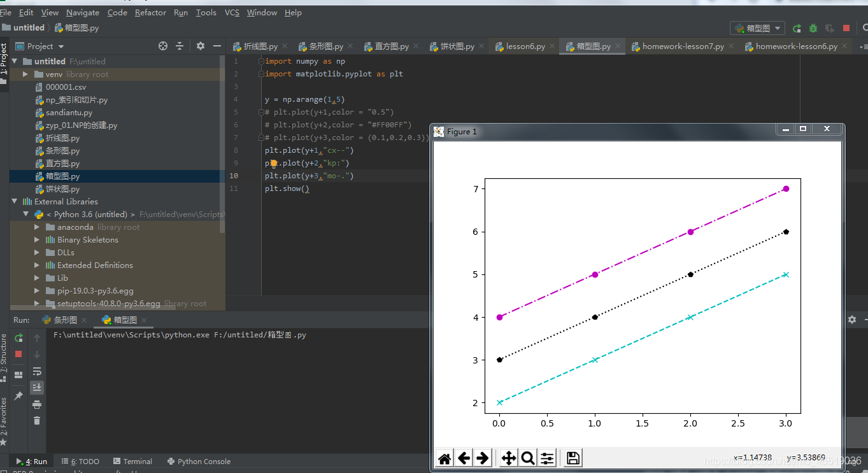Hide the Project panel with the minus icon
The height and width of the screenshot is (473, 868).
click(x=217, y=46)
